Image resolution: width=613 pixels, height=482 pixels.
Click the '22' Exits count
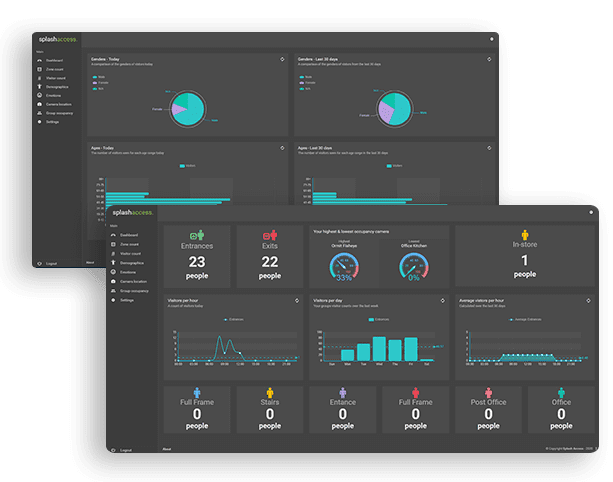270,262
